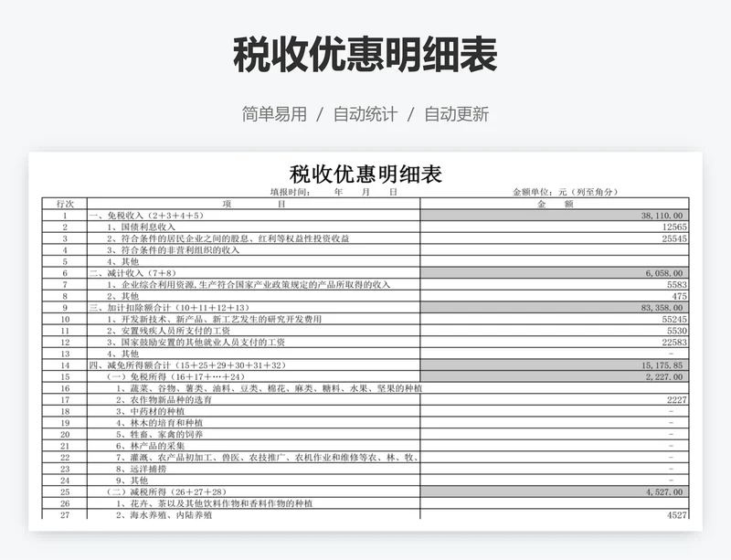Click the amount cell 15,175.85

[555, 365]
